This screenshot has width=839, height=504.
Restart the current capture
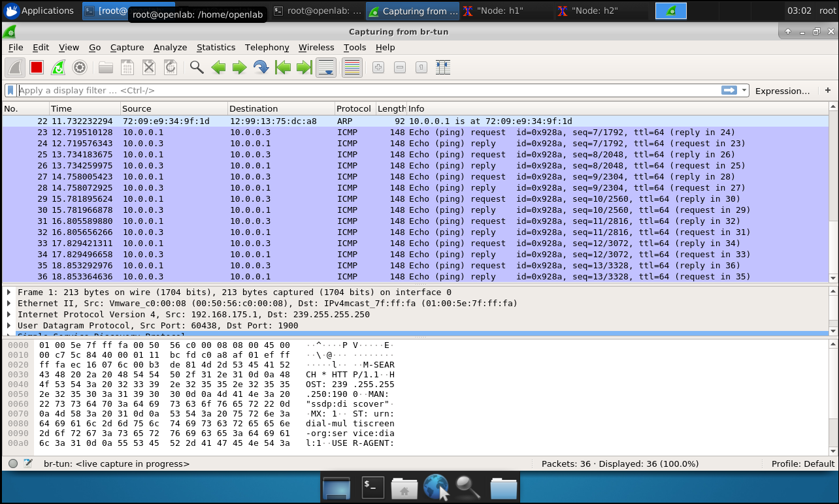point(58,67)
